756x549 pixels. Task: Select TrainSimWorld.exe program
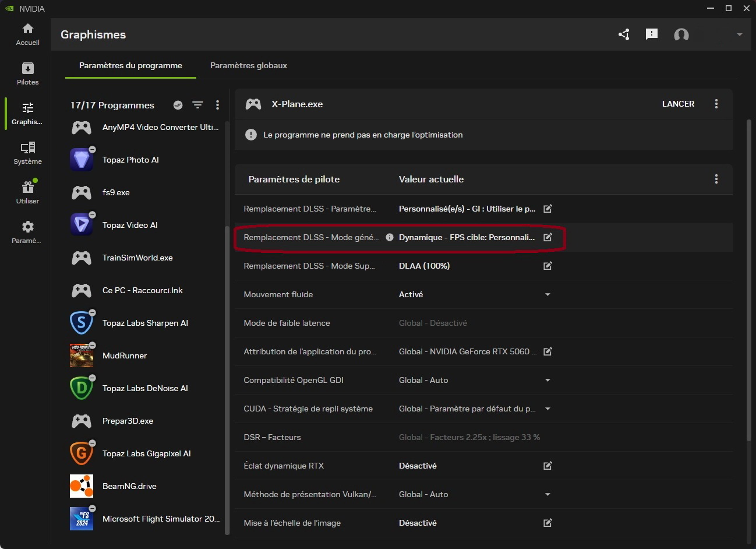coord(144,258)
